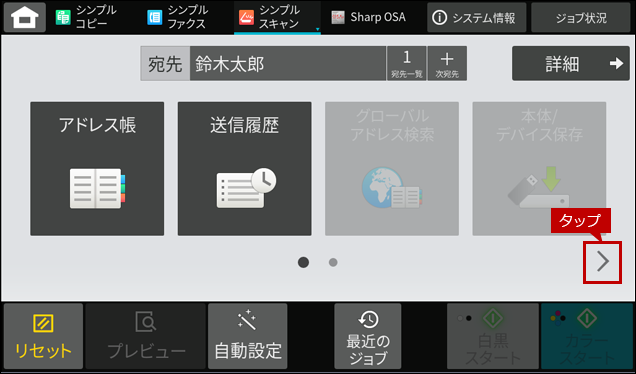The image size is (636, 374).
Task: Check ジョブ状況 job status
Action: pyautogui.click(x=581, y=17)
